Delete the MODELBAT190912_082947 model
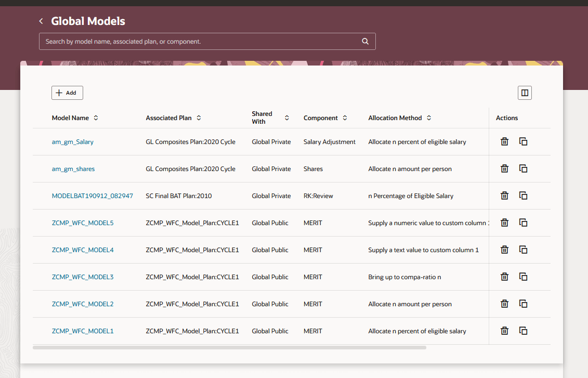The height and width of the screenshot is (378, 588). coord(504,195)
